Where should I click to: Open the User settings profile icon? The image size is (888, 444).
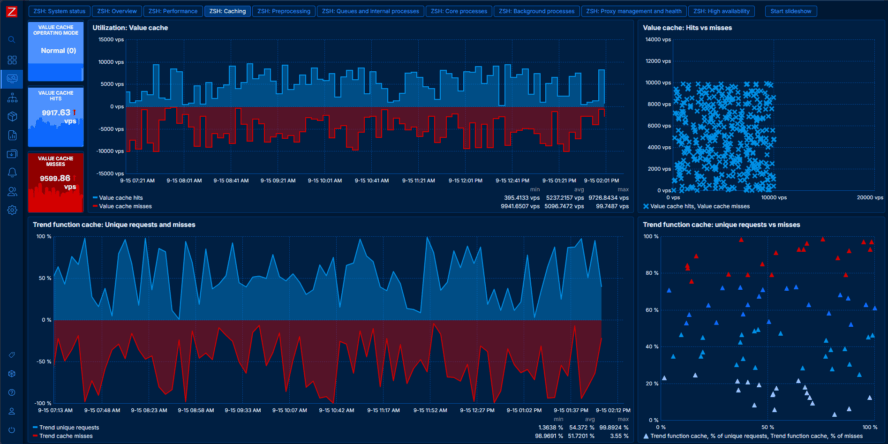[x=12, y=411]
